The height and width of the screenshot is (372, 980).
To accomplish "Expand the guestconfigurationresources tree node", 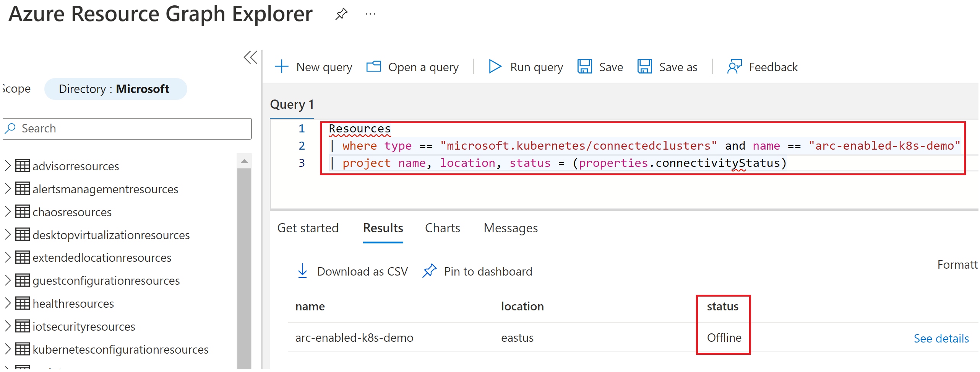I will tap(7, 280).
